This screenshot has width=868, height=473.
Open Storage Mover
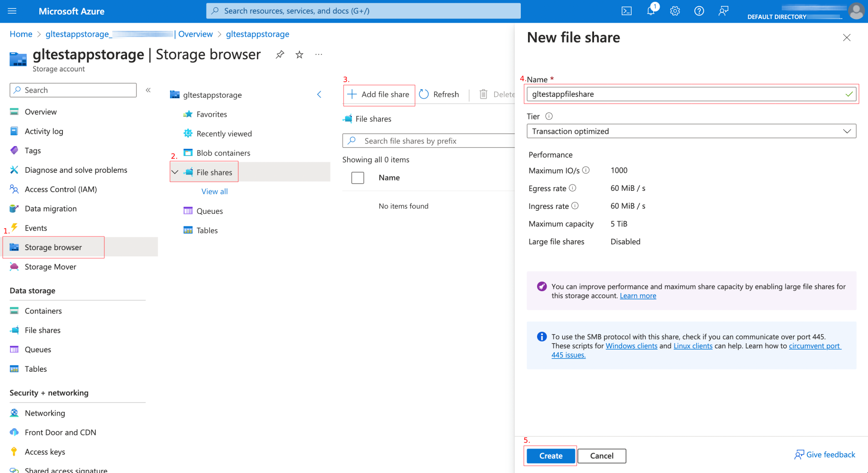point(50,267)
